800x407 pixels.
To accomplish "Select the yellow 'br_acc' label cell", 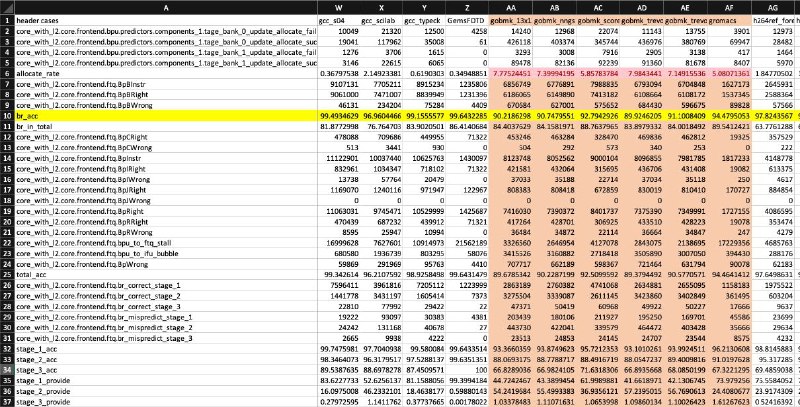I will click(30, 116).
